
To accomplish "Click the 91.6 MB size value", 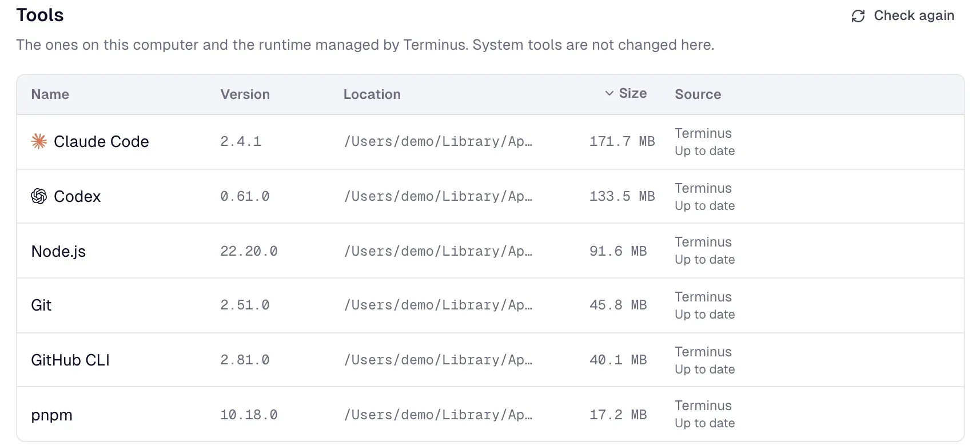I will pos(618,251).
